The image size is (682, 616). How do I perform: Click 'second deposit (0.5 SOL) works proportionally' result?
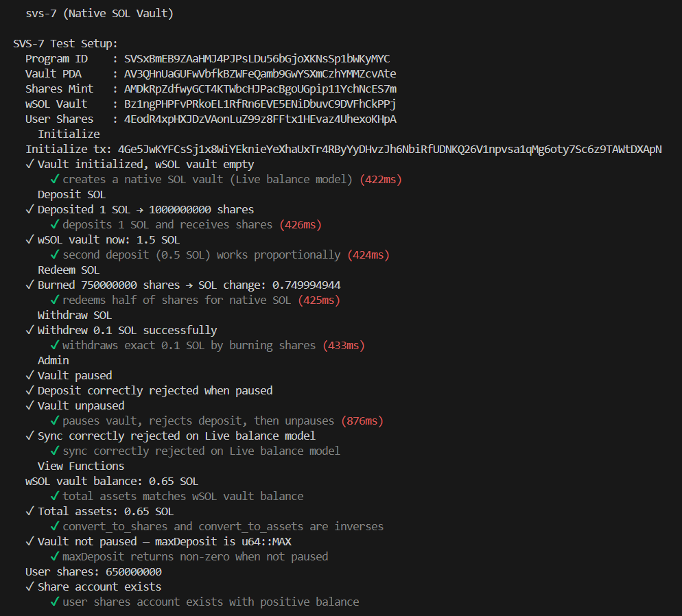(202, 254)
